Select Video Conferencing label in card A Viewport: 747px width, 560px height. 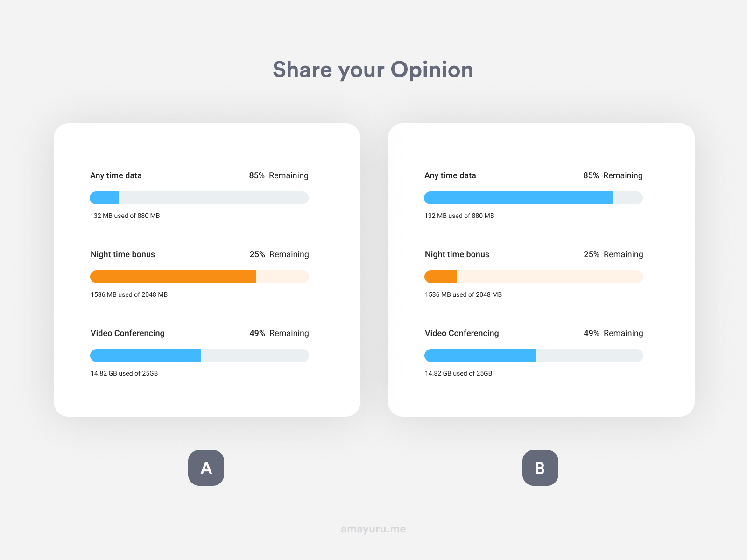(127, 333)
